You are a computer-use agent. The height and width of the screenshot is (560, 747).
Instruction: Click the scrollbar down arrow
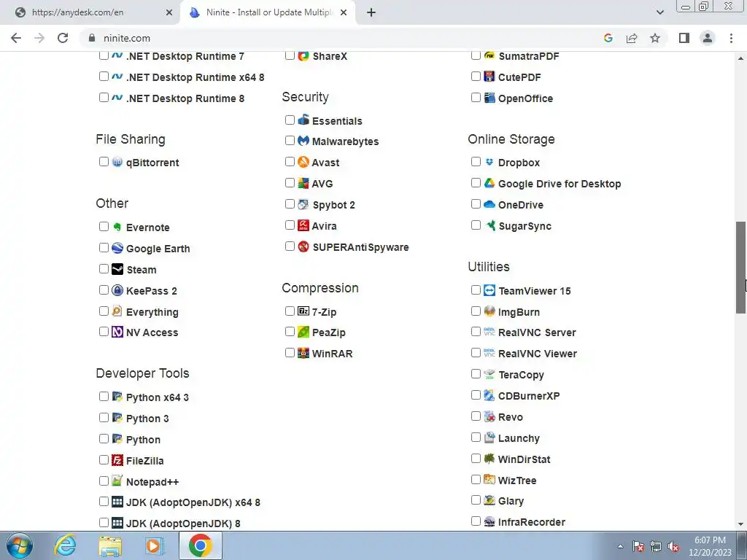740,524
